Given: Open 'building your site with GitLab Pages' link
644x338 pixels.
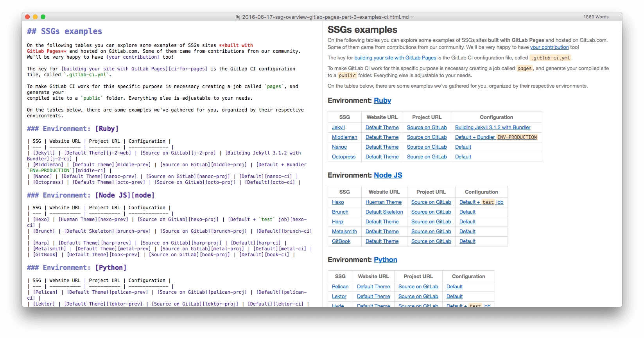Looking at the screenshot, I should [395, 58].
